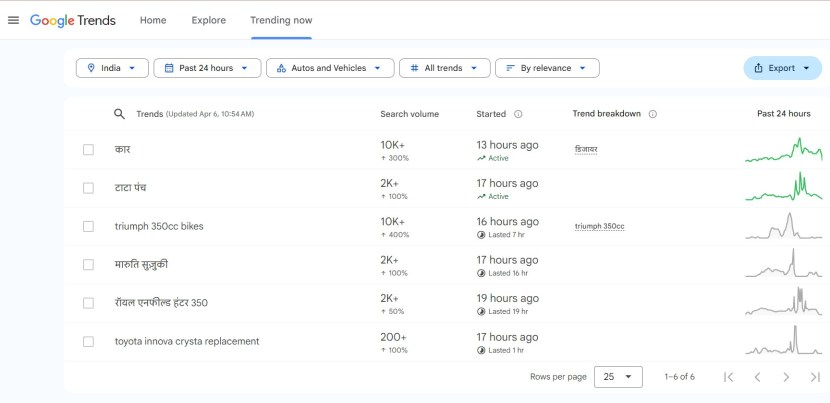Select checkbox for triumph 350cc bikes
Screen dimensions: 830x403
coord(88,226)
